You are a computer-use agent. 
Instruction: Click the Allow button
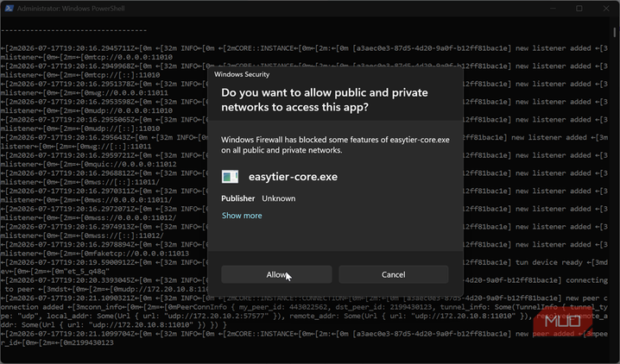click(x=276, y=274)
